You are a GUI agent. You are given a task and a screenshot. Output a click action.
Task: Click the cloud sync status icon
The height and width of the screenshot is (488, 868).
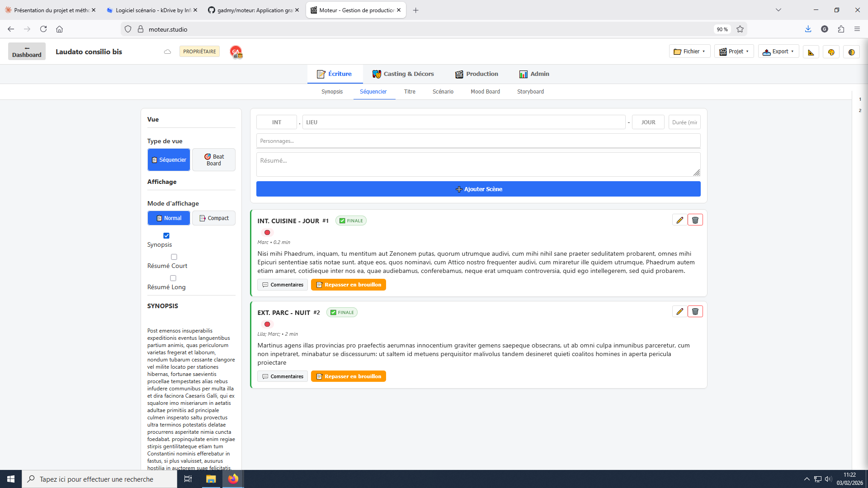[x=167, y=52]
